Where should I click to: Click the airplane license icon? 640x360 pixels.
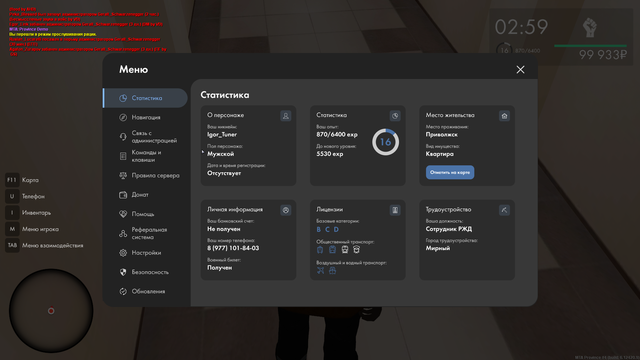[x=320, y=270]
